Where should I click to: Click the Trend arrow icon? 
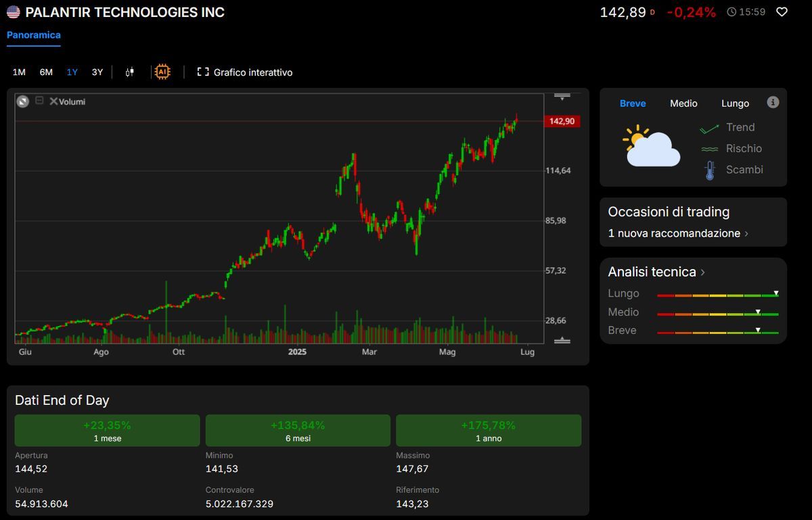pos(709,127)
